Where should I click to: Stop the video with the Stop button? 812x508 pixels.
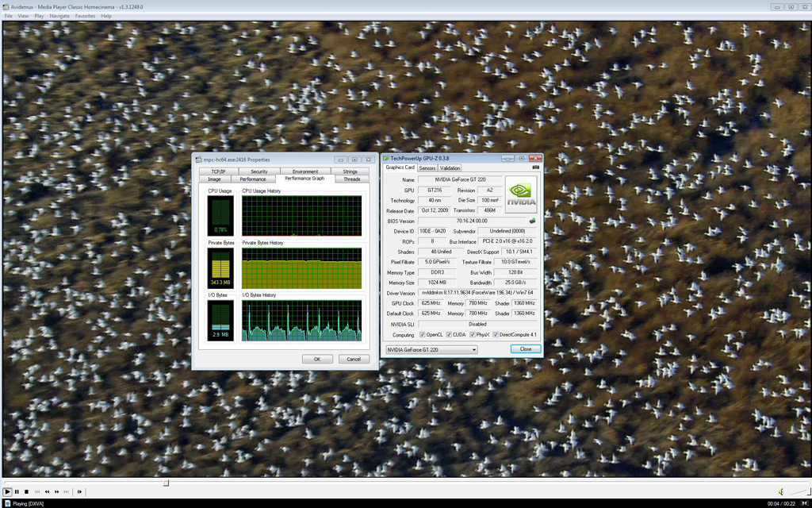pyautogui.click(x=26, y=492)
